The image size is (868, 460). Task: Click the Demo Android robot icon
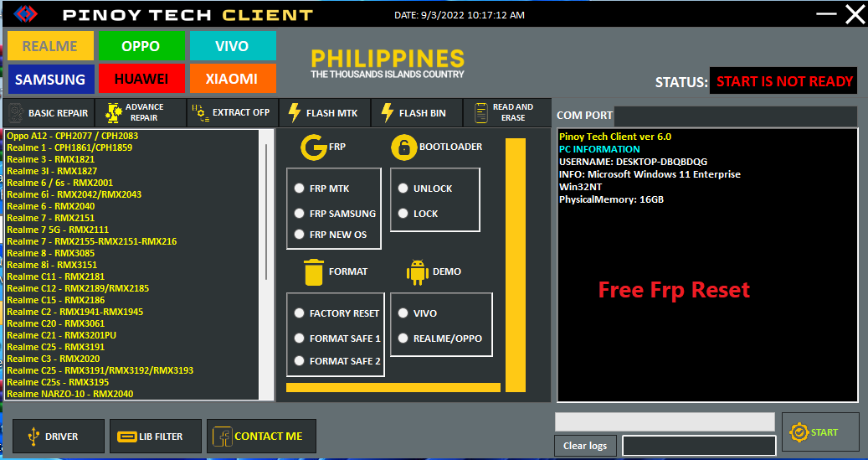pyautogui.click(x=417, y=272)
